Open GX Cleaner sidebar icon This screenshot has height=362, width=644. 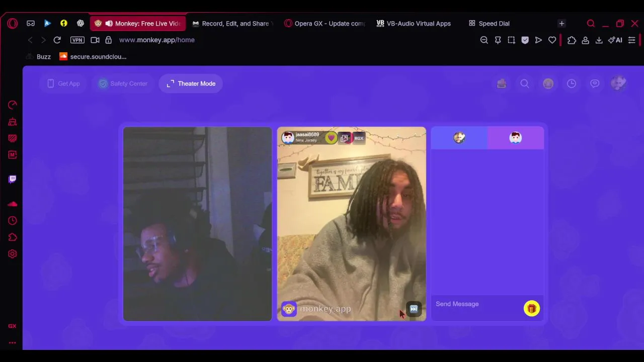13,121
